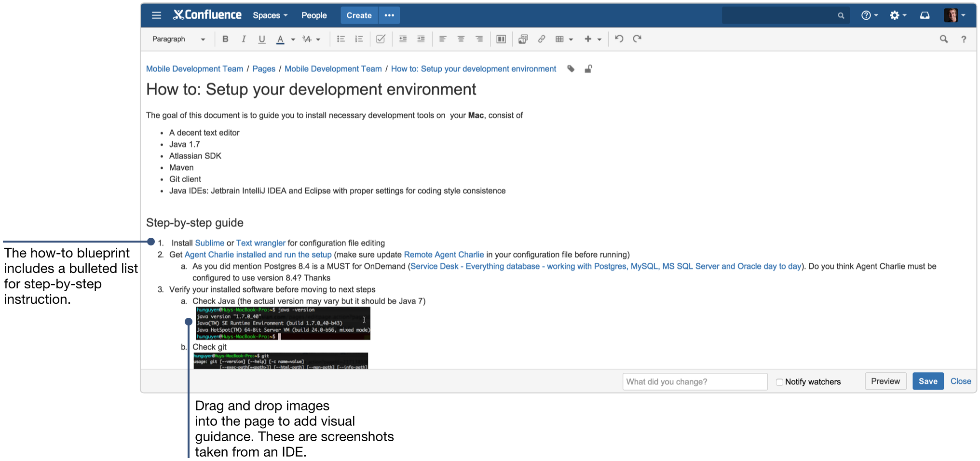980x461 pixels.
Task: Open find and replace in editor
Action: coord(944,39)
